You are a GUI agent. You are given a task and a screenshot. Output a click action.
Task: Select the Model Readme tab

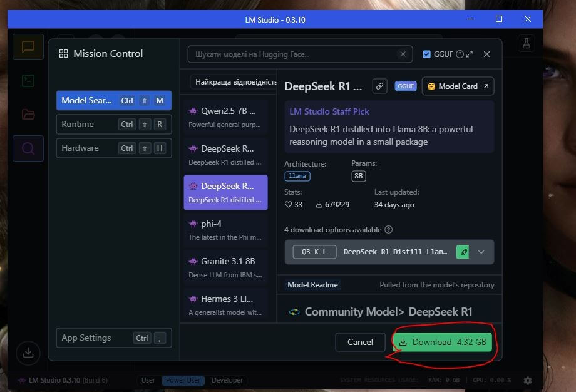pyautogui.click(x=312, y=285)
